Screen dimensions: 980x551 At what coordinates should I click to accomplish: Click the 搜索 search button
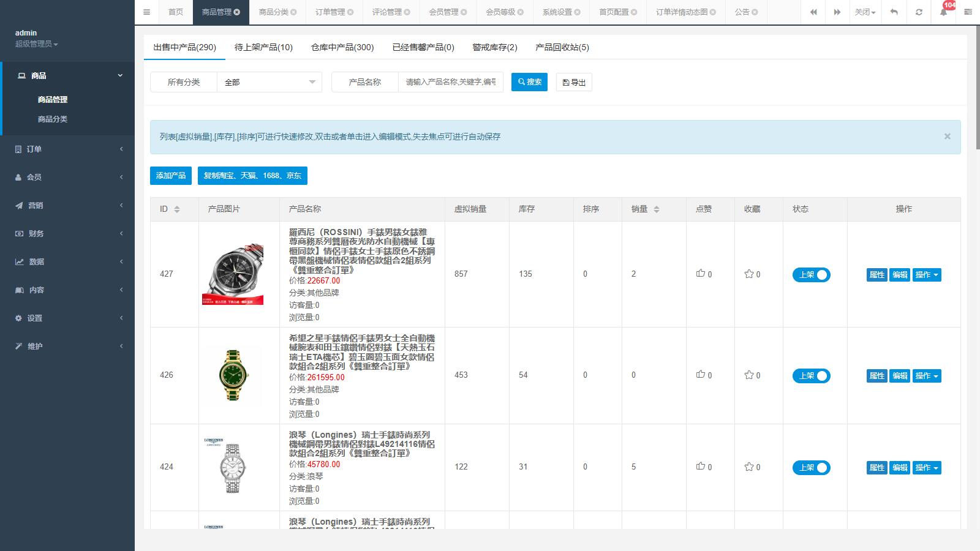pos(529,82)
